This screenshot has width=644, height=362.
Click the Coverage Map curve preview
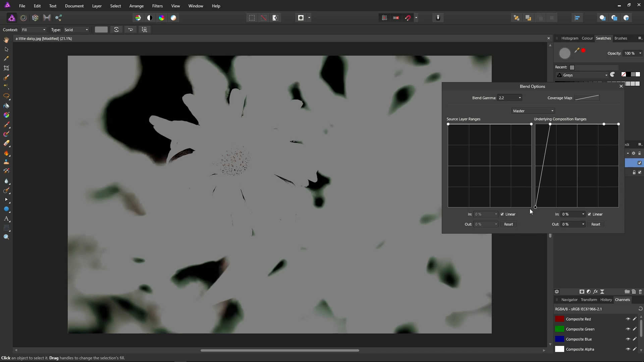pyautogui.click(x=587, y=98)
